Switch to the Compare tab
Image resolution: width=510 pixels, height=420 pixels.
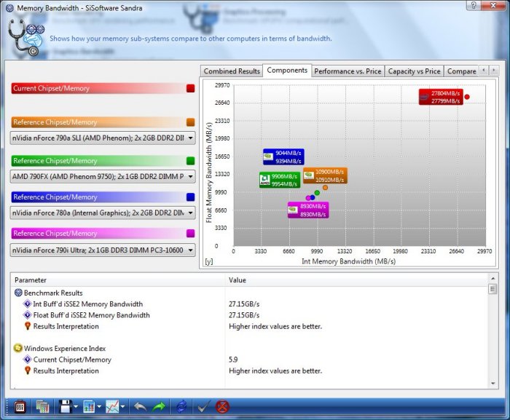tap(461, 71)
